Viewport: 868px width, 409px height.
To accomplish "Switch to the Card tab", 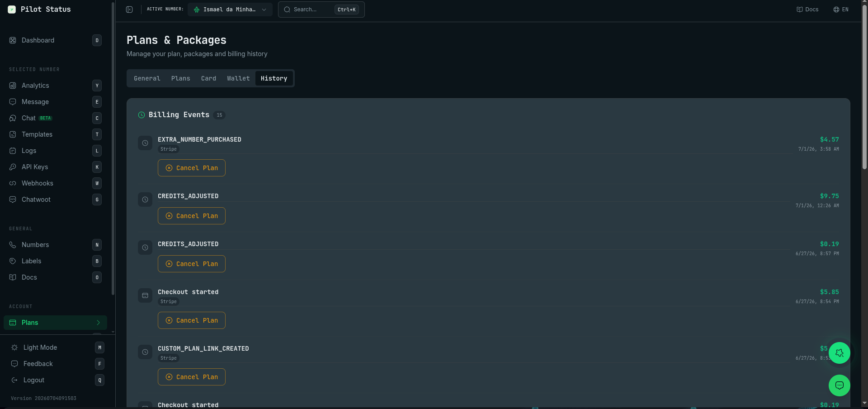I will 208,78.
